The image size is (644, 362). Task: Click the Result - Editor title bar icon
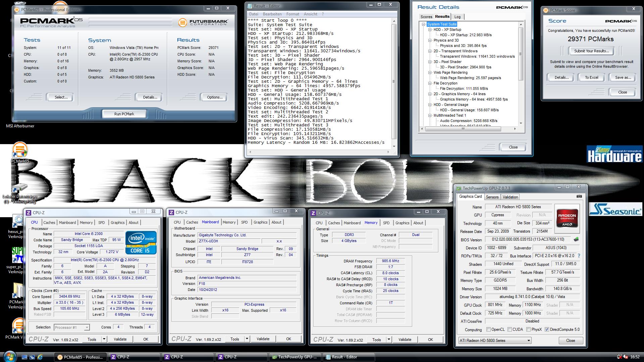tap(249, 6)
